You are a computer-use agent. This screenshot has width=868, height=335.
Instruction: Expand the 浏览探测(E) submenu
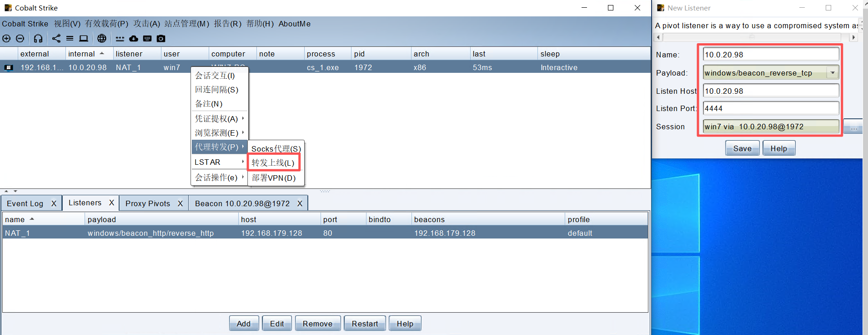coord(220,133)
